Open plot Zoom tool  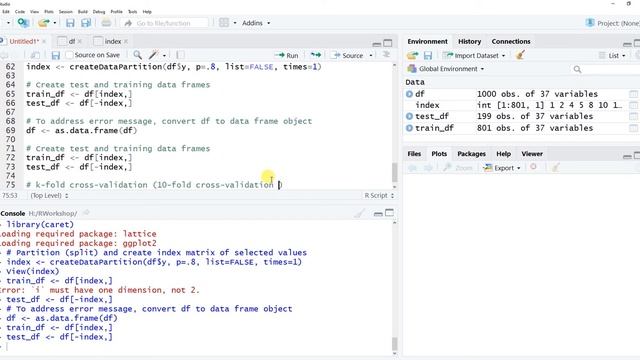[x=458, y=168]
